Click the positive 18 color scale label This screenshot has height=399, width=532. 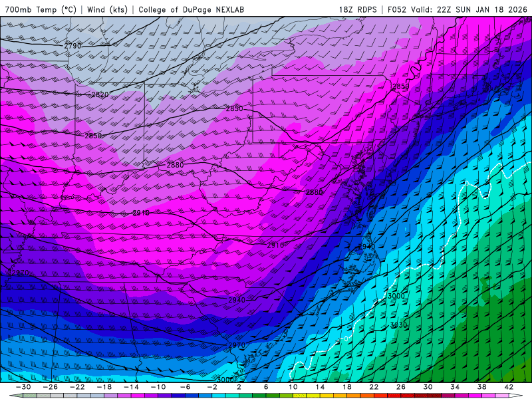click(x=347, y=387)
